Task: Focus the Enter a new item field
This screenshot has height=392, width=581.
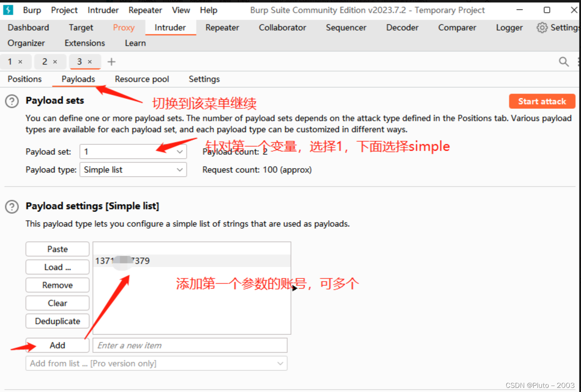Action: pos(190,345)
